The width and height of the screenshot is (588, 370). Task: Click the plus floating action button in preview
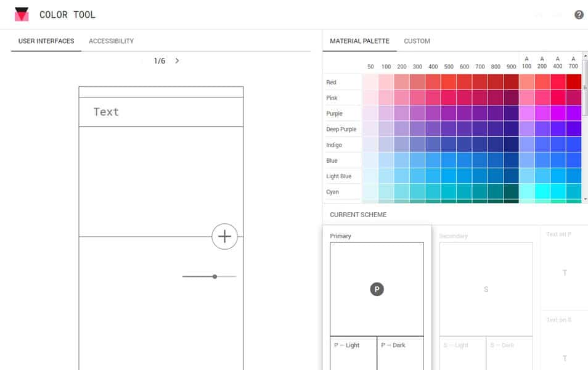224,236
